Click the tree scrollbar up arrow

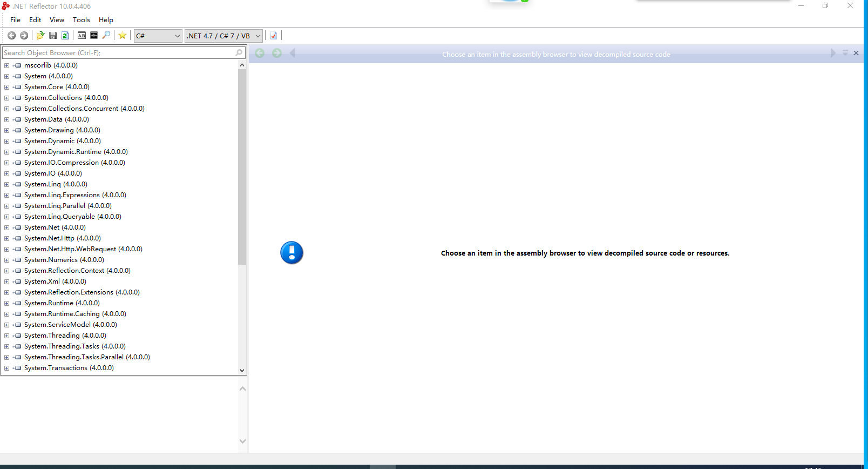pos(242,65)
